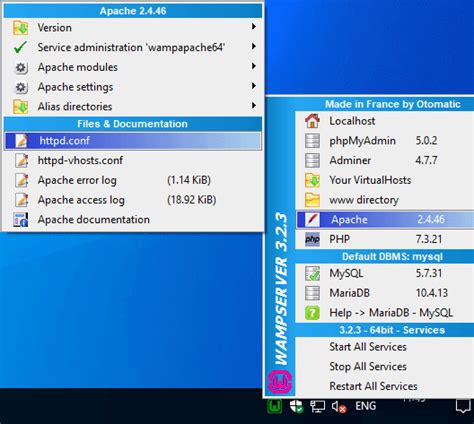Select the MySQL menu entry

(385, 273)
